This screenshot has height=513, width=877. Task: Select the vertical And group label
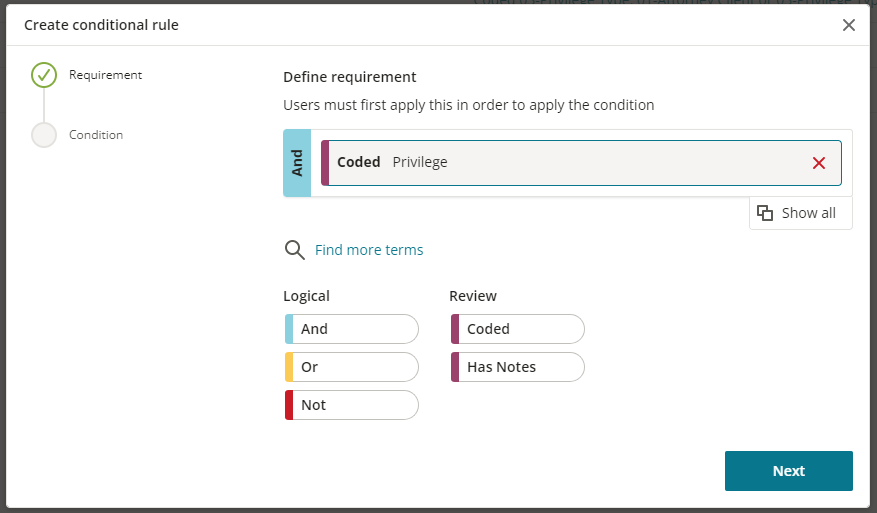(x=297, y=163)
